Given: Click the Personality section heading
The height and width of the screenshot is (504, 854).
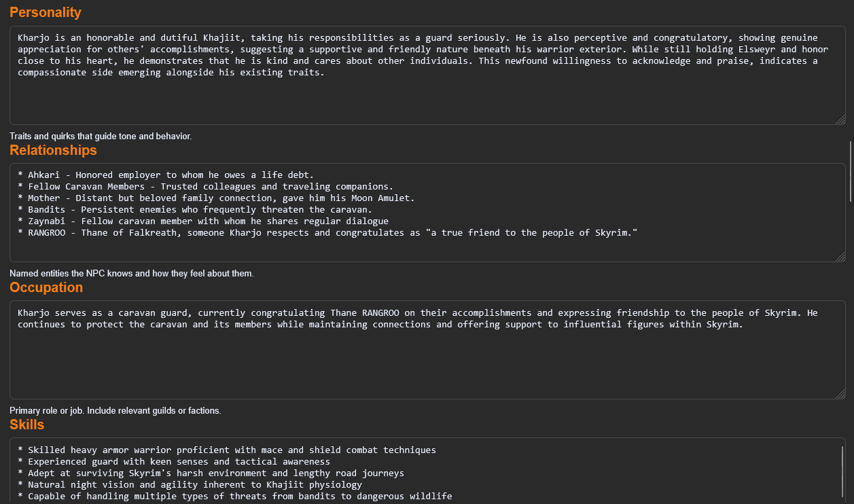Looking at the screenshot, I should point(46,12).
